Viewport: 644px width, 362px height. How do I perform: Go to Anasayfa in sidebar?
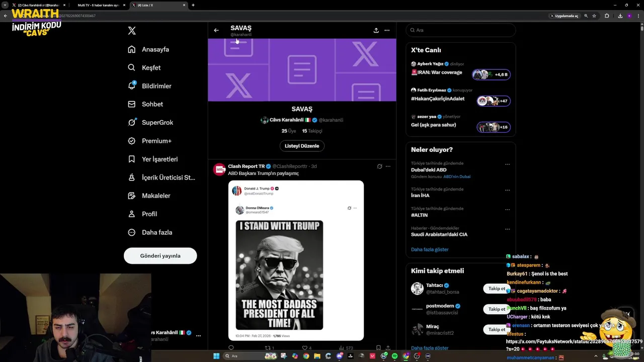click(x=149, y=49)
